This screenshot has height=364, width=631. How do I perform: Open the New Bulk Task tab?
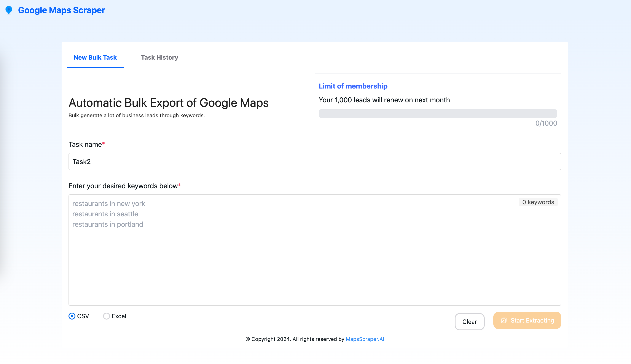pyautogui.click(x=95, y=57)
